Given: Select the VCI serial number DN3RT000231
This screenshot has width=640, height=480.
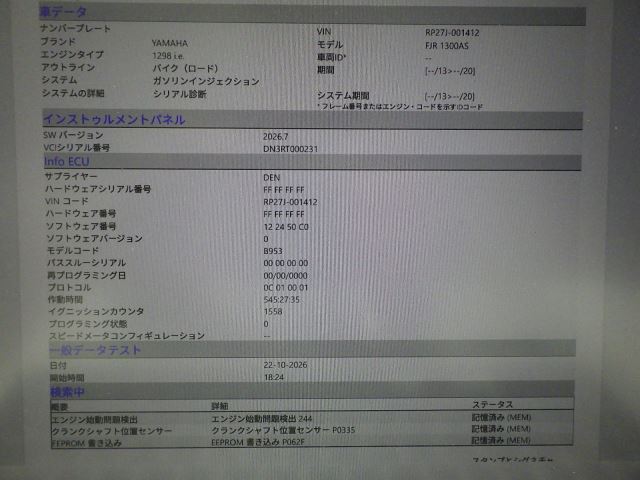Looking at the screenshot, I should coord(290,149).
